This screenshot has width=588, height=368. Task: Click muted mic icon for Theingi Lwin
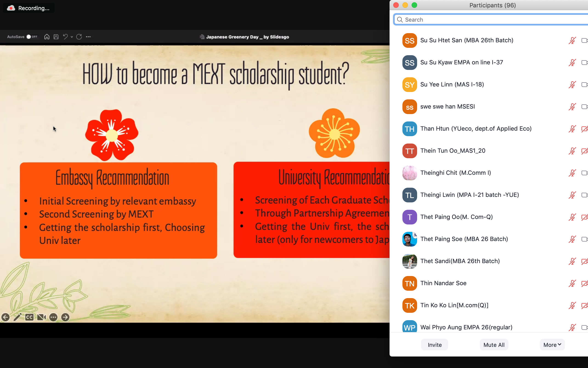coord(572,195)
